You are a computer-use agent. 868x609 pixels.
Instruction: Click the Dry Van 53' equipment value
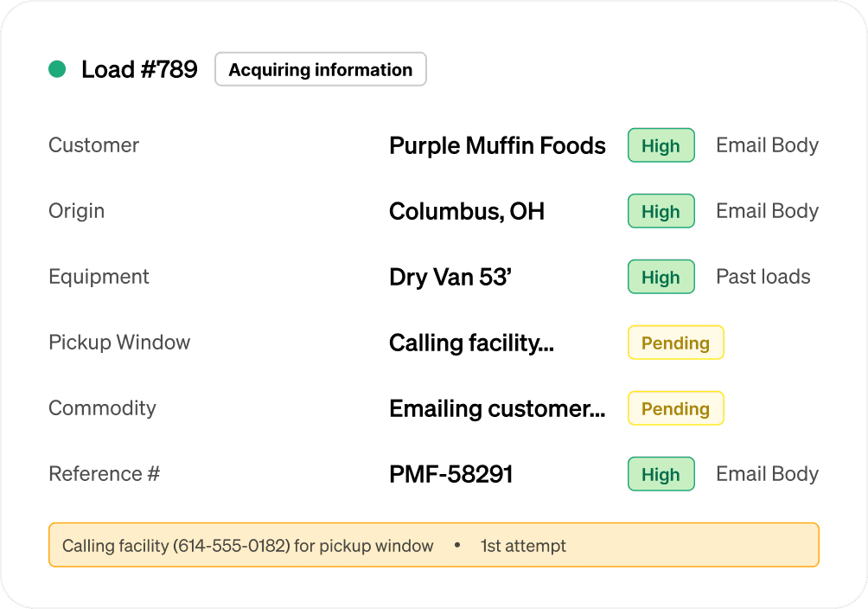(450, 278)
